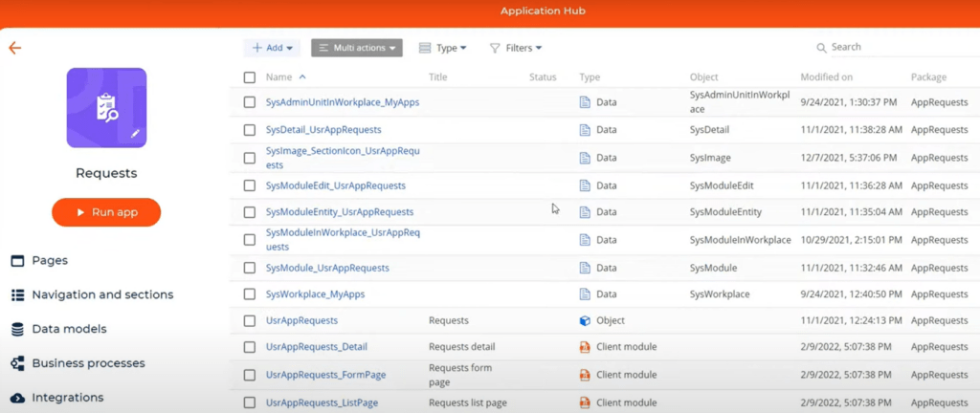Click Data icon in SysModule_UsrAppRequests row
980x413 pixels.
coord(585,268)
